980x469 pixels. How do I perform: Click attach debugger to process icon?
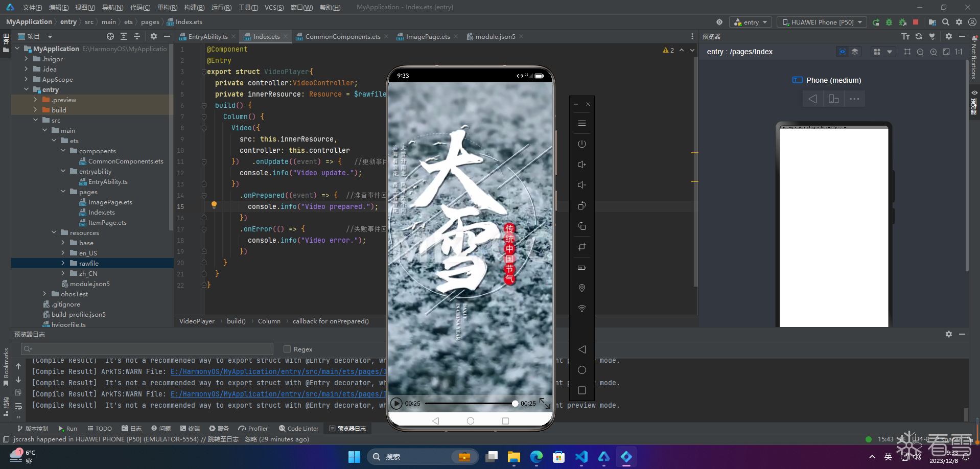[903, 22]
